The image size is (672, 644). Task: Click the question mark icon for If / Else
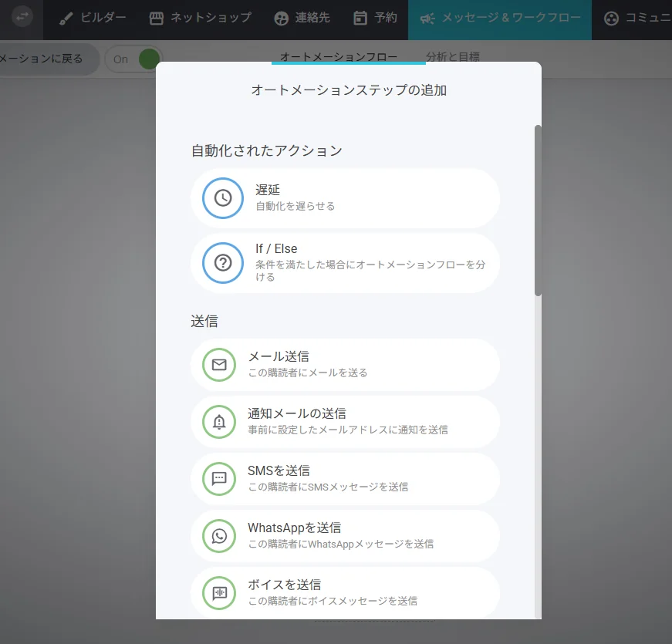[x=223, y=263]
